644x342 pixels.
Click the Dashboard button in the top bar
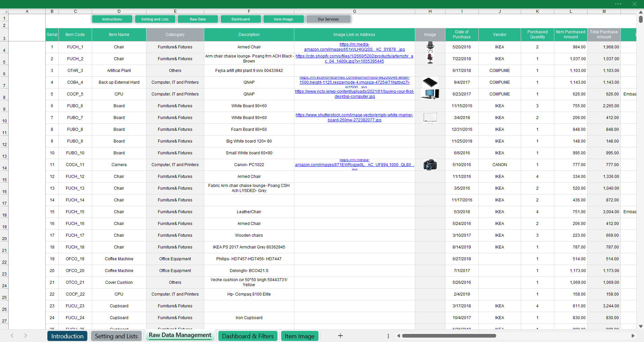click(x=241, y=19)
